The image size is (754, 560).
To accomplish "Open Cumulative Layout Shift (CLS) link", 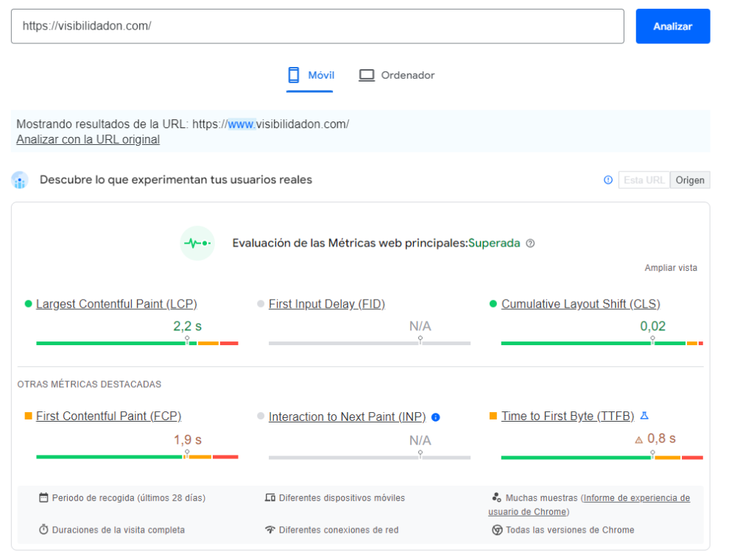I will point(580,304).
